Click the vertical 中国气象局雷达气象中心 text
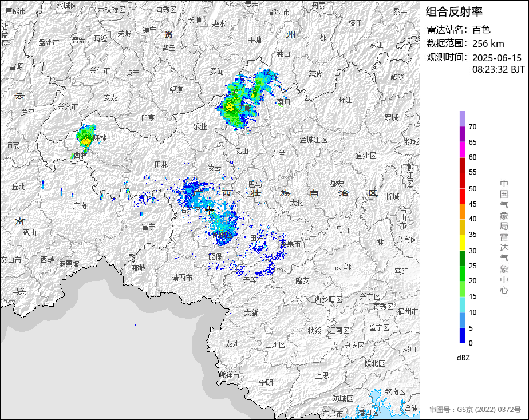The image size is (529, 420). (x=504, y=237)
